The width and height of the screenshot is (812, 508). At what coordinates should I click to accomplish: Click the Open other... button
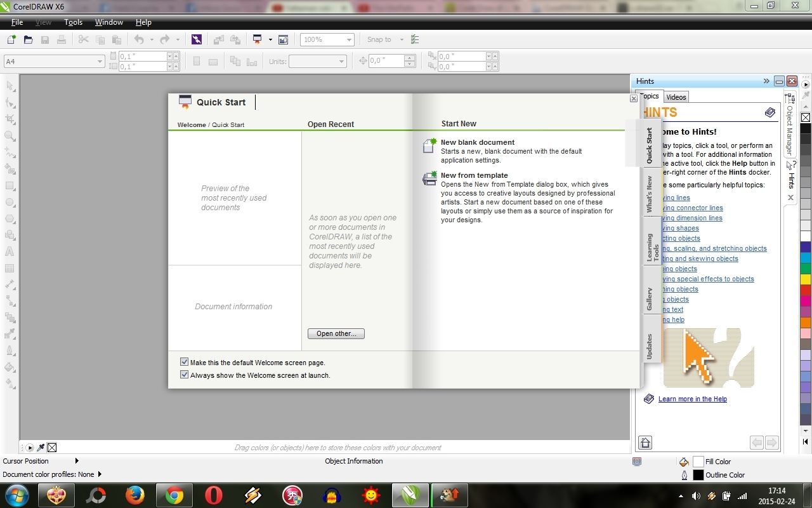(336, 333)
